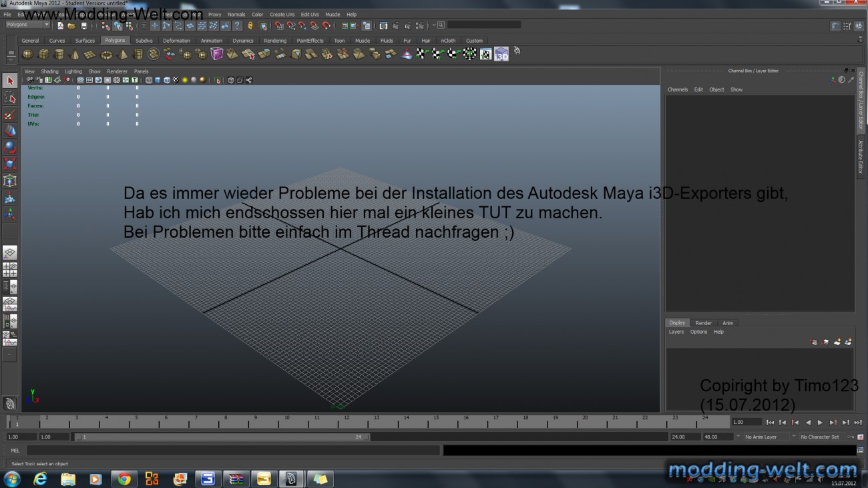
Task: Activate the Paint Selection tool
Action: 9,114
